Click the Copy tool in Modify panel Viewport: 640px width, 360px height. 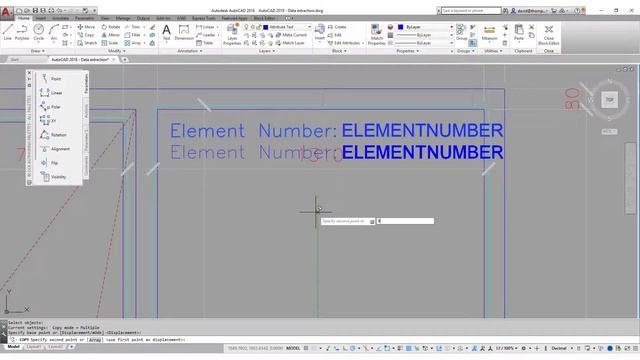click(x=86, y=35)
